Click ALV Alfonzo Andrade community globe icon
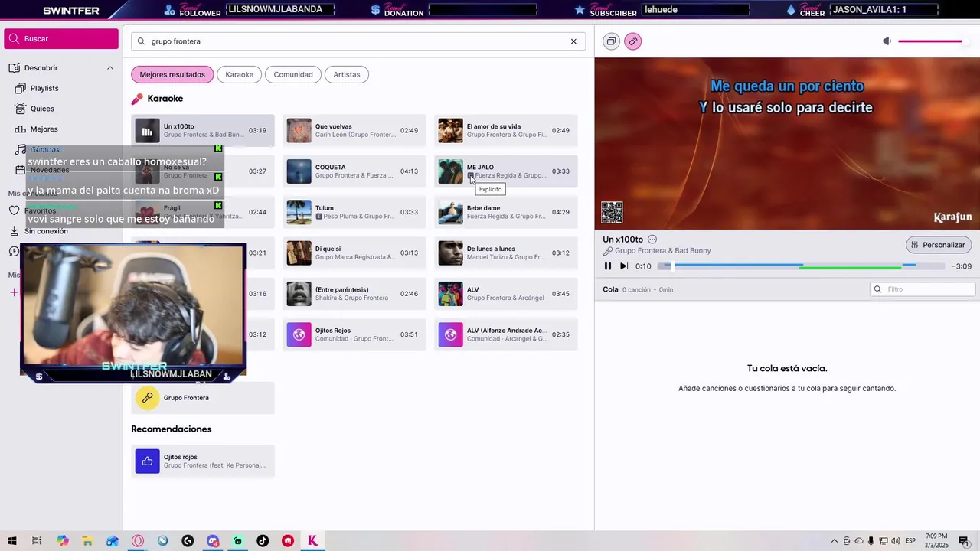Image resolution: width=980 pixels, height=551 pixels. [x=451, y=334]
